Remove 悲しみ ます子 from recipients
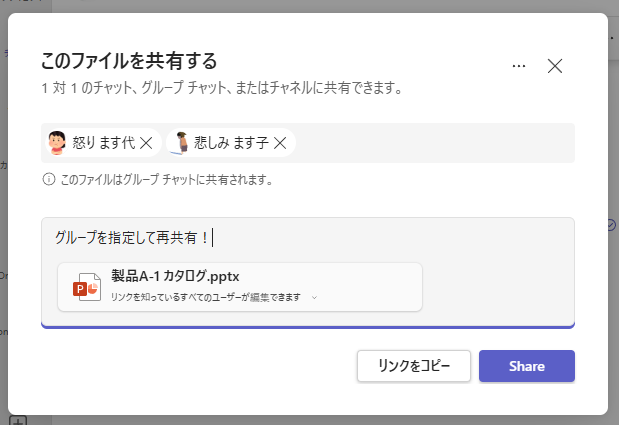Image resolution: width=619 pixels, height=425 pixels. (280, 143)
